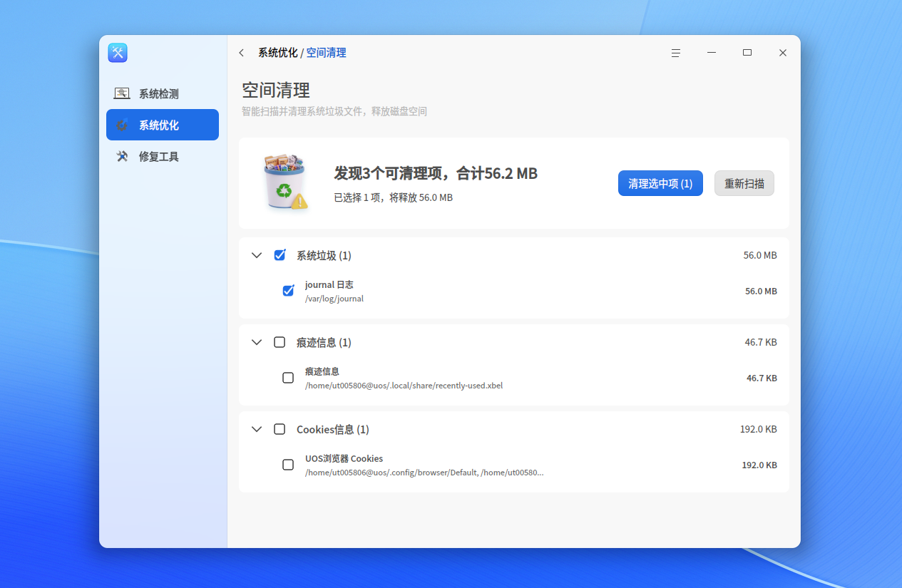
Task: Uncheck the 系统垃圾 group checkbox
Action: coord(280,255)
